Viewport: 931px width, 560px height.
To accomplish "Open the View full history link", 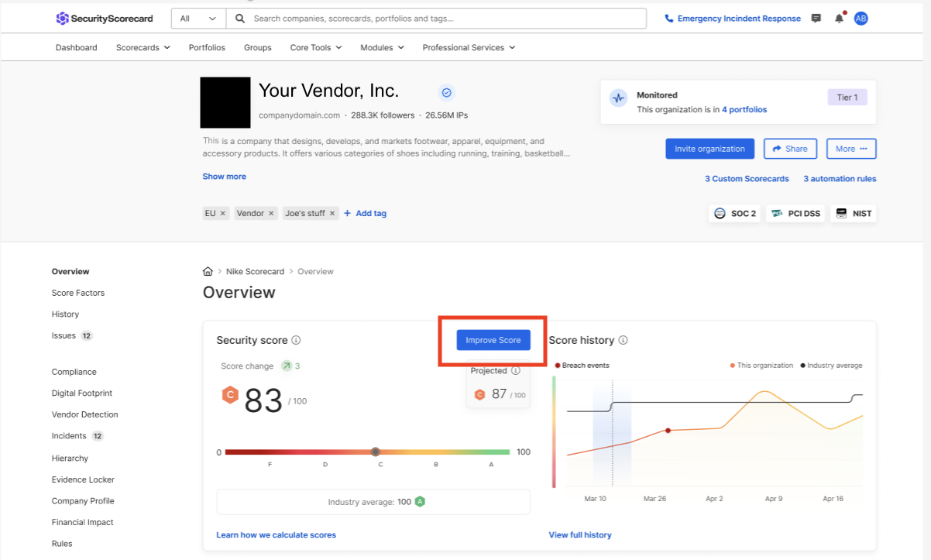I will (579, 534).
